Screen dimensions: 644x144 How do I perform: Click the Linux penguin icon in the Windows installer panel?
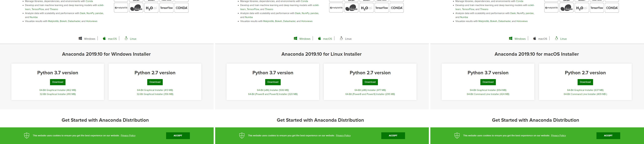click(x=126, y=38)
